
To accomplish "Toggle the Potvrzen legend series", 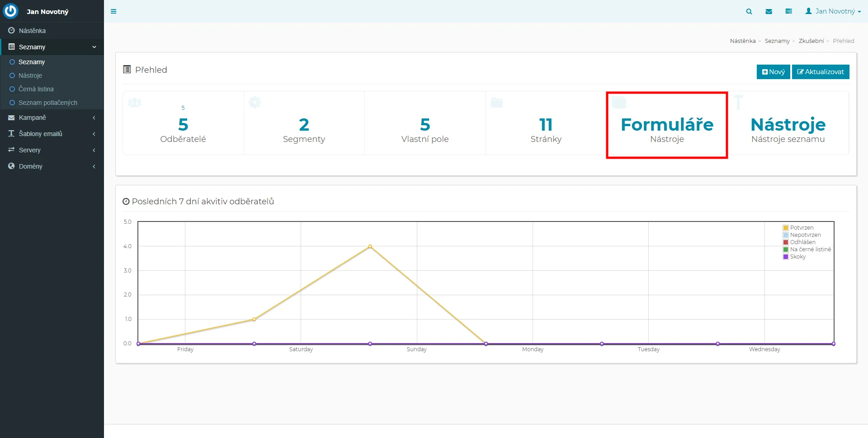I will click(802, 228).
